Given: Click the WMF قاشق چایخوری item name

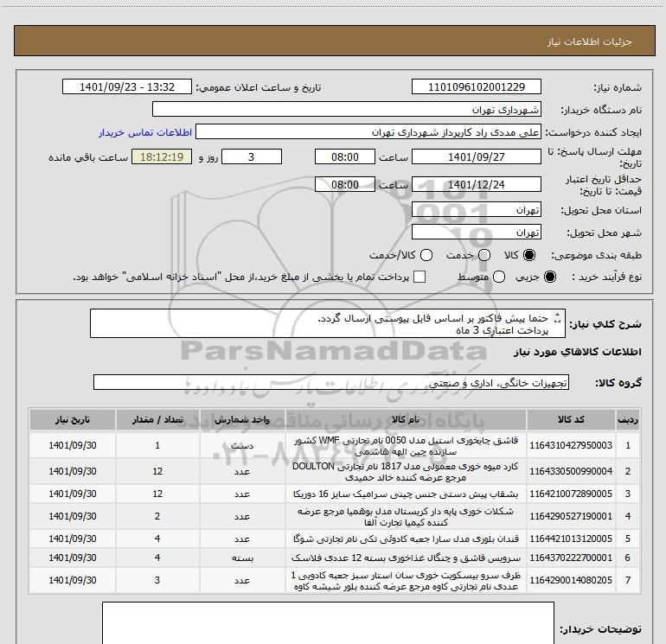Looking at the screenshot, I should 406,446.
